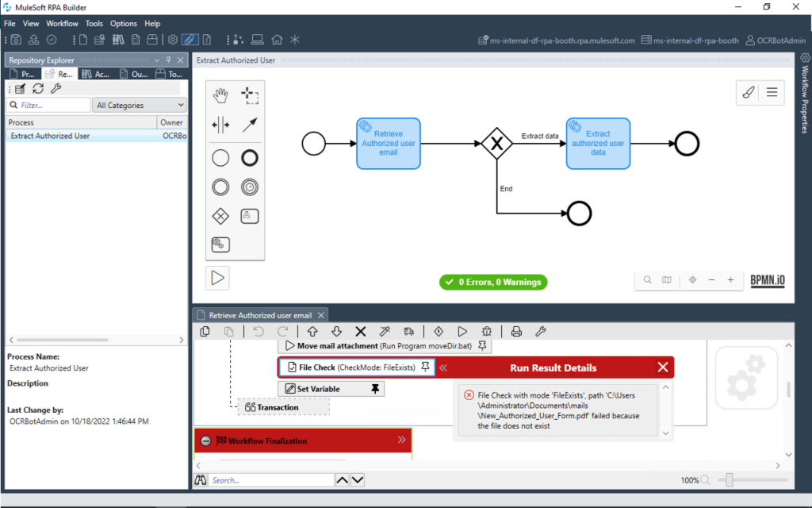Screen dimensions: 812x508
Task: Jump to next search result arrow
Action: tap(358, 480)
